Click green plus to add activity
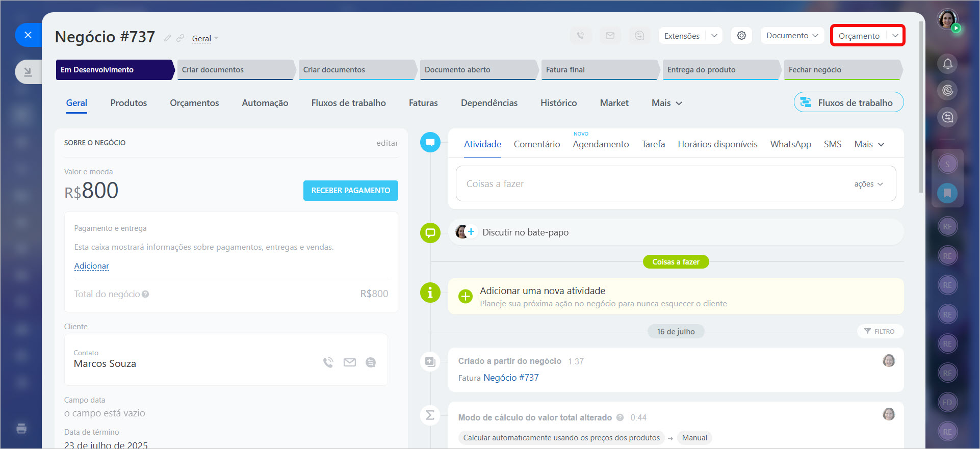This screenshot has width=980, height=449. click(x=465, y=296)
